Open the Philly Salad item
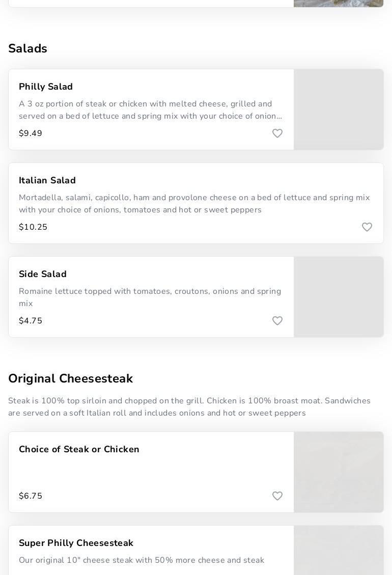Screen dimensions: 392x575 click(46, 87)
